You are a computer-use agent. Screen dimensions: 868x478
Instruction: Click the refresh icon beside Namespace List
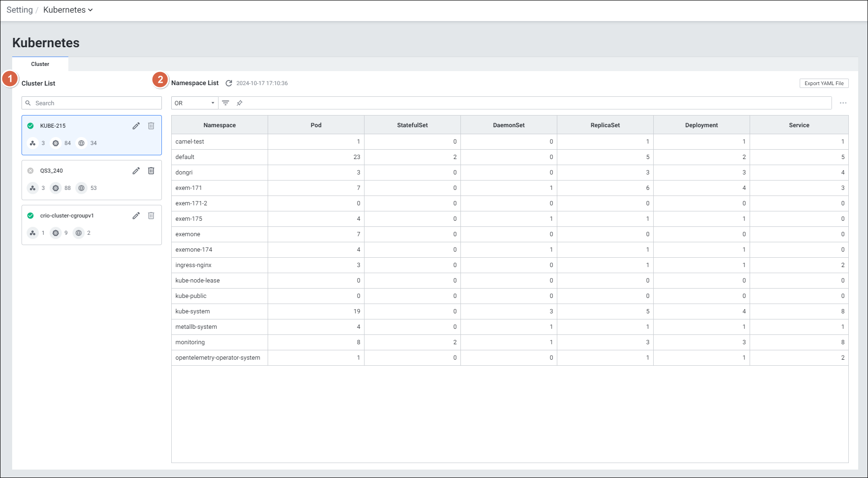pyautogui.click(x=229, y=83)
